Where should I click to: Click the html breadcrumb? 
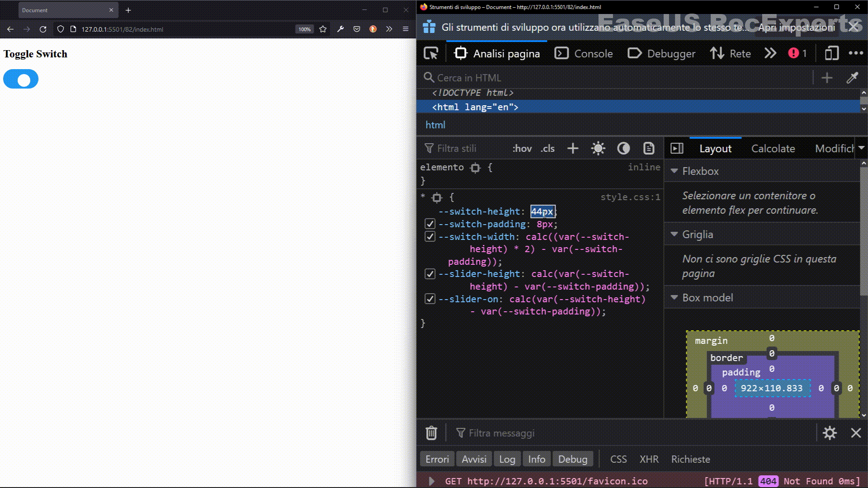(x=435, y=125)
